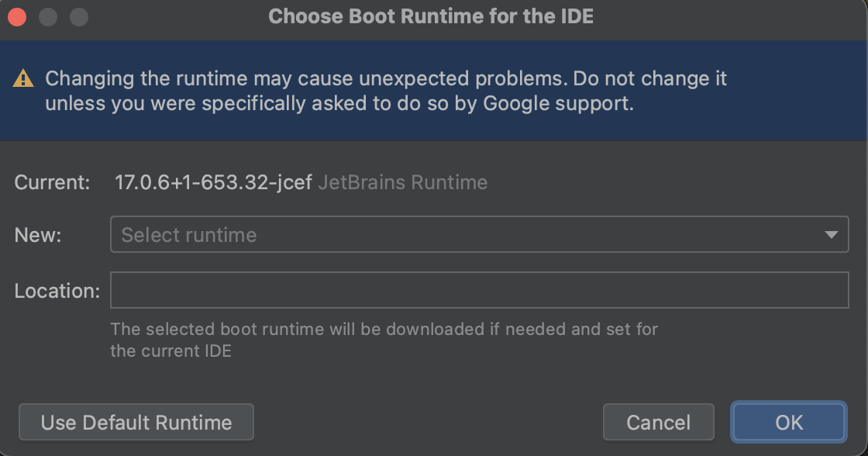
Task: Confirm with the OK button
Action: (789, 422)
